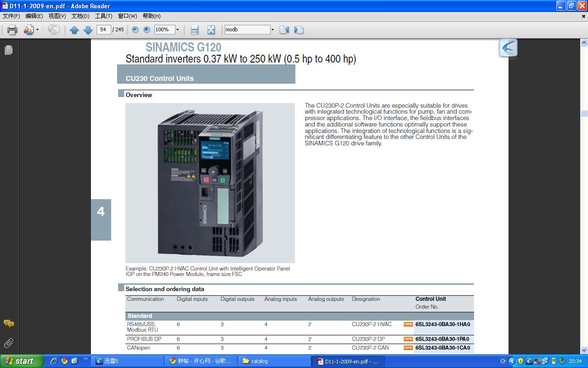Open the zoom percentage dropdown arrow

(x=177, y=29)
